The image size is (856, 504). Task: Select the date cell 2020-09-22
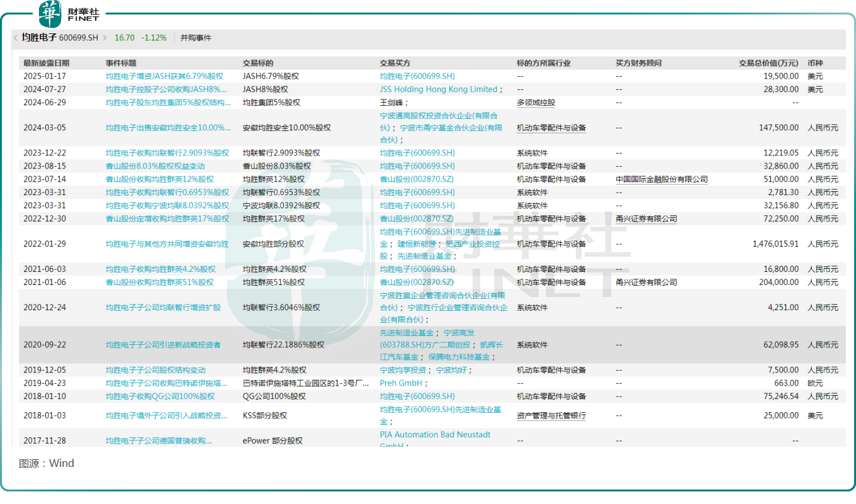(x=43, y=345)
